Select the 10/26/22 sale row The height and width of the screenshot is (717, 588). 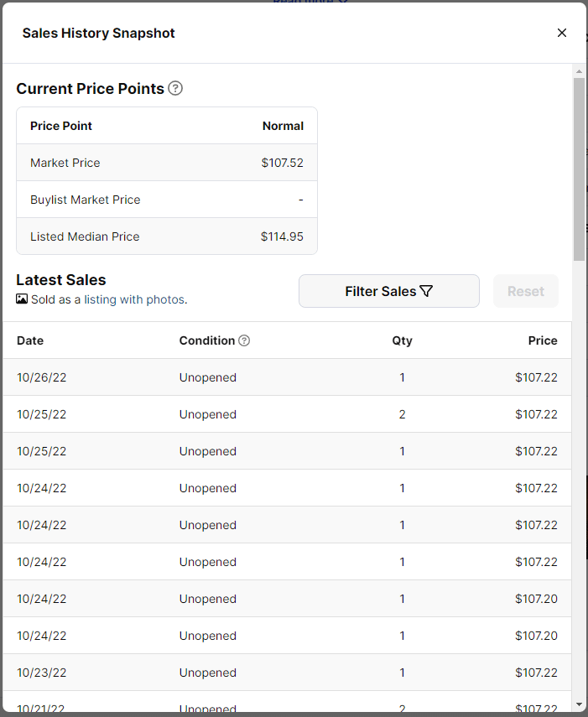287,377
